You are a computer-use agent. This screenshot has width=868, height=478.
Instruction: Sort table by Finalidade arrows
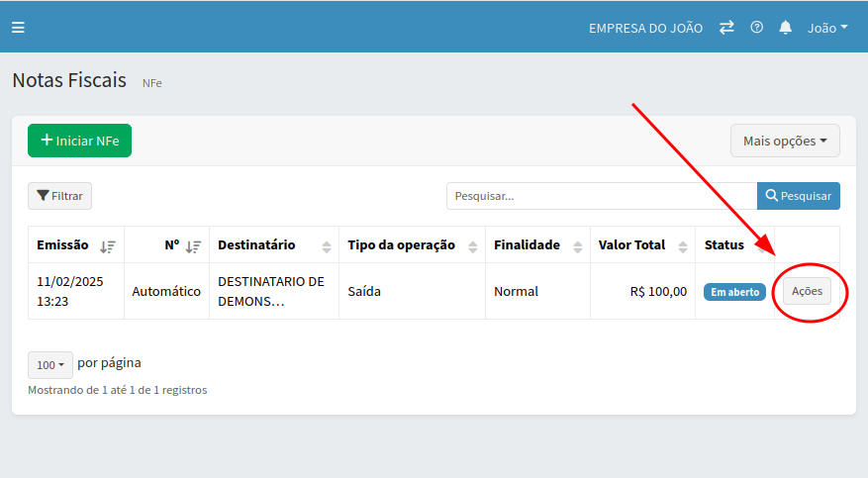pos(577,246)
